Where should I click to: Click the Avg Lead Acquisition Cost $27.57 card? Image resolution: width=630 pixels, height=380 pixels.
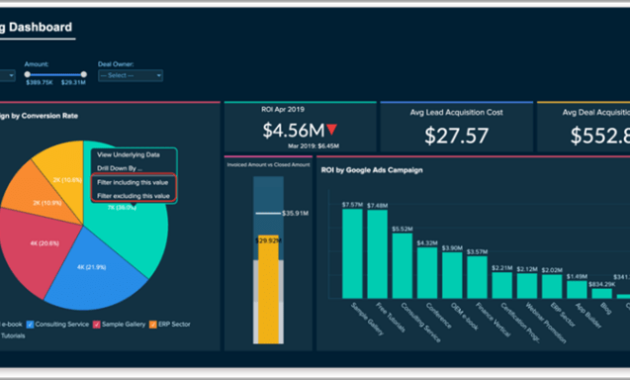point(456,127)
